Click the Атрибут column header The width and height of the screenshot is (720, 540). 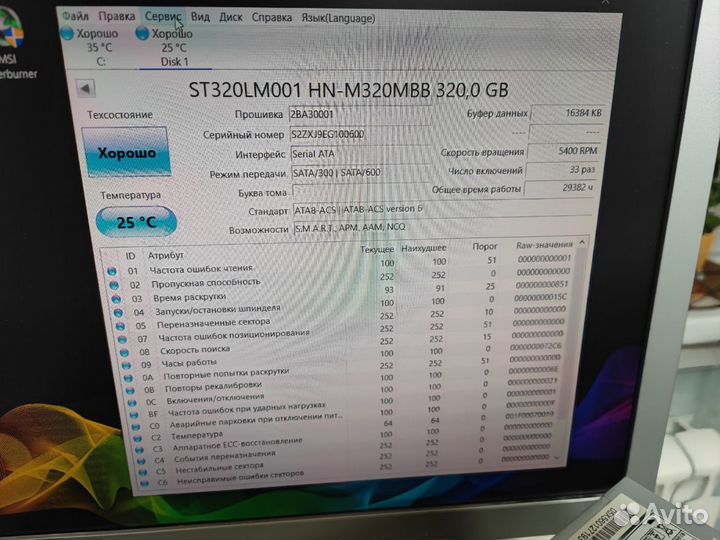click(x=166, y=255)
